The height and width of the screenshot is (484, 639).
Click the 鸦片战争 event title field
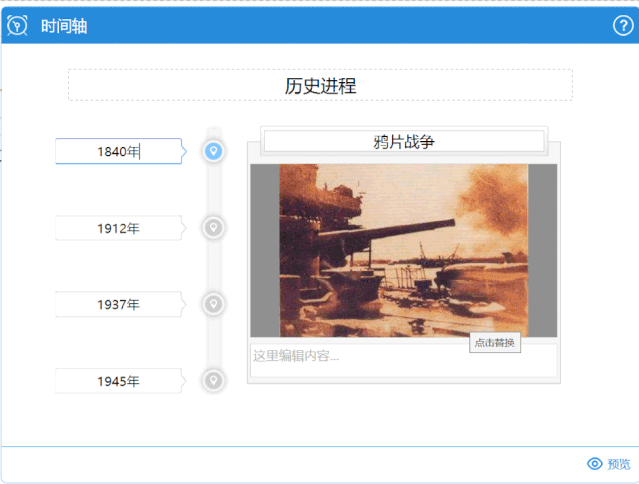pos(403,142)
